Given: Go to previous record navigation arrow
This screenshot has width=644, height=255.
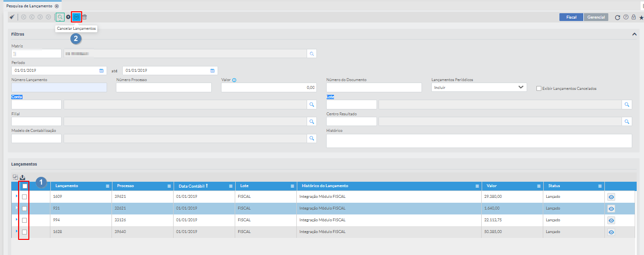Looking at the screenshot, I should [x=32, y=17].
